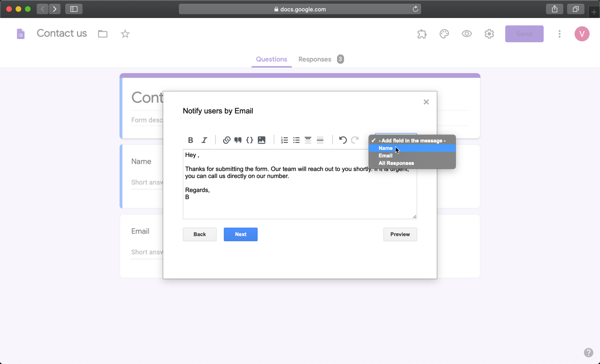Viewport: 600px width, 364px height.
Task: Insert a link into the message
Action: (x=226, y=140)
